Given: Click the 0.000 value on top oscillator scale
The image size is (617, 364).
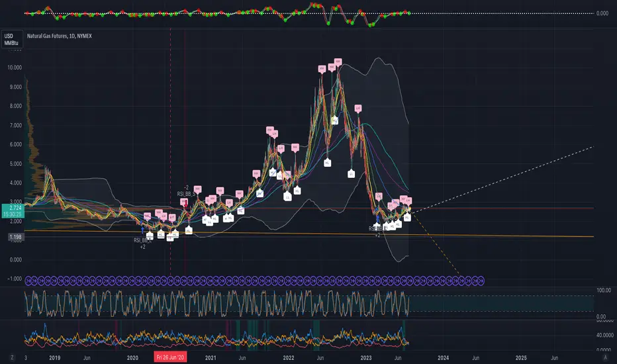Looking at the screenshot, I should pos(602,13).
